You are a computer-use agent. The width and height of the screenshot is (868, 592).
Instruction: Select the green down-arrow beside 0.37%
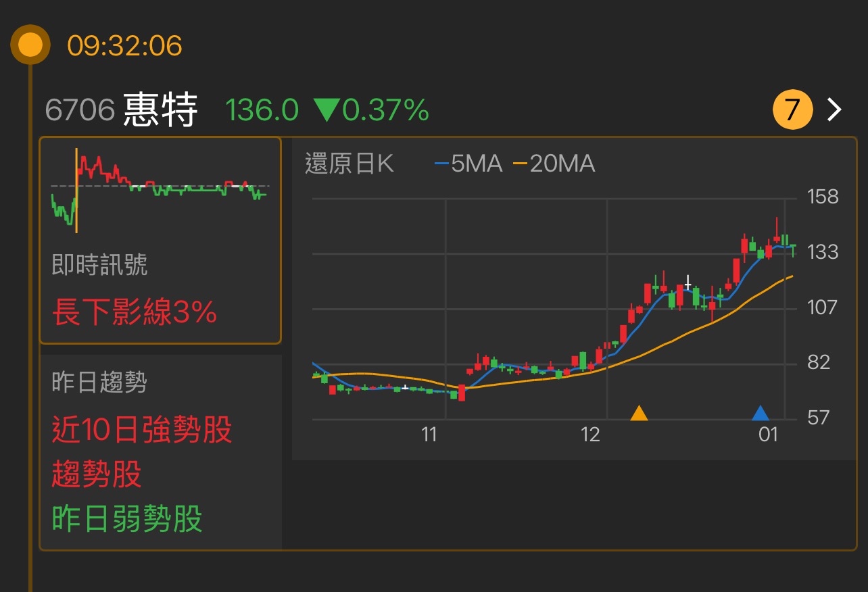click(x=327, y=109)
